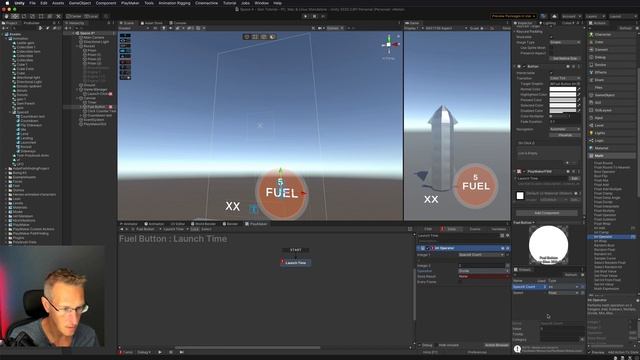The height and width of the screenshot is (360, 640).
Task: Open the PlayMaker menu in menu bar
Action: (x=130, y=3)
